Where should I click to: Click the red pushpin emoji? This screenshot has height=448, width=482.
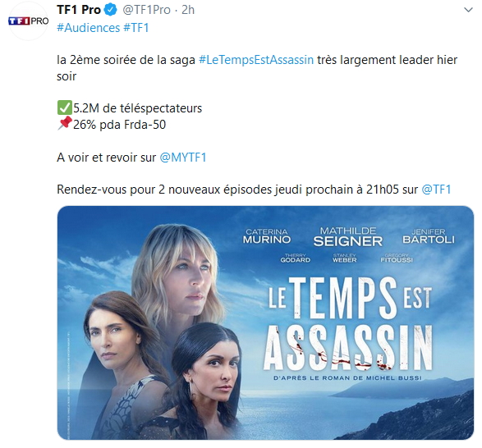tap(65, 124)
